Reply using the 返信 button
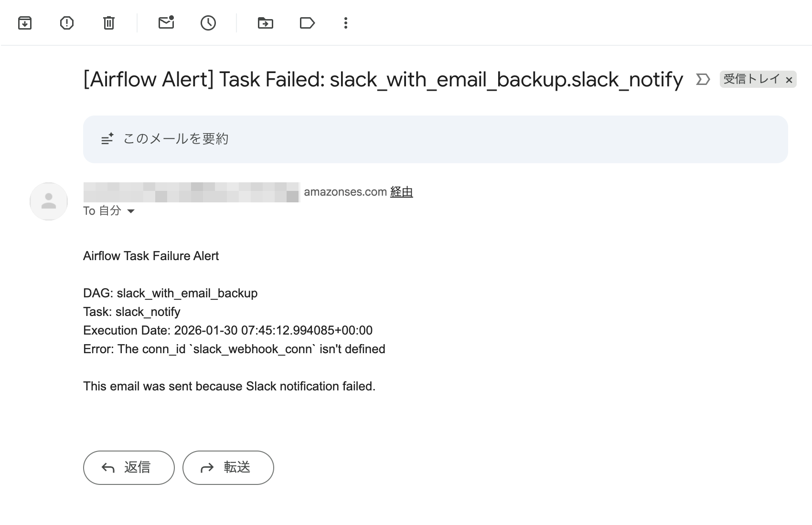The height and width of the screenshot is (525, 812). point(128,468)
